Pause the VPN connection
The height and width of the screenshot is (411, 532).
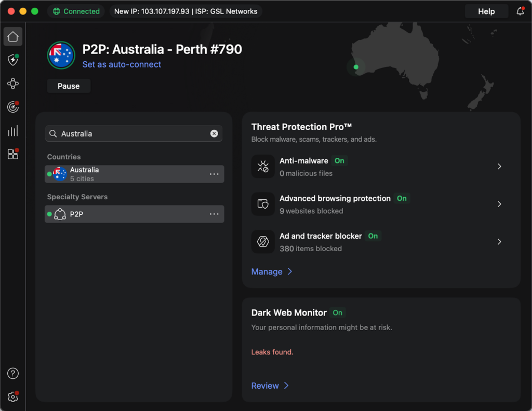tap(69, 86)
